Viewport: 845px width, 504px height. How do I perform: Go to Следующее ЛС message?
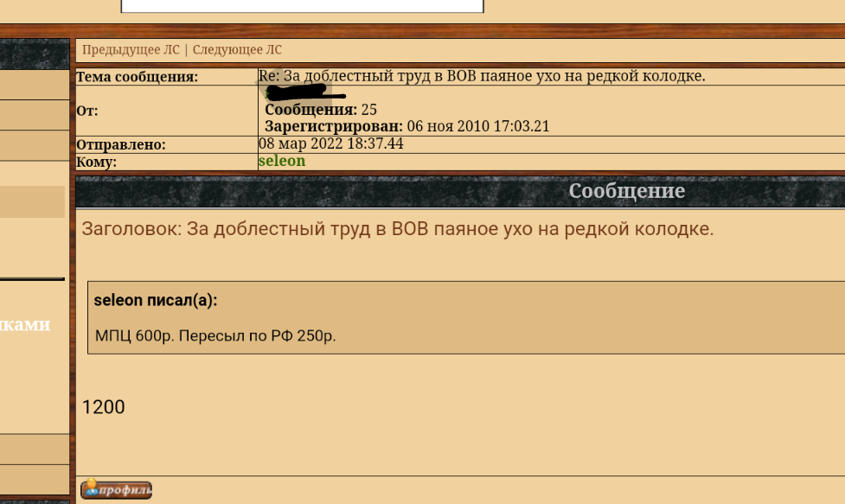[237, 50]
